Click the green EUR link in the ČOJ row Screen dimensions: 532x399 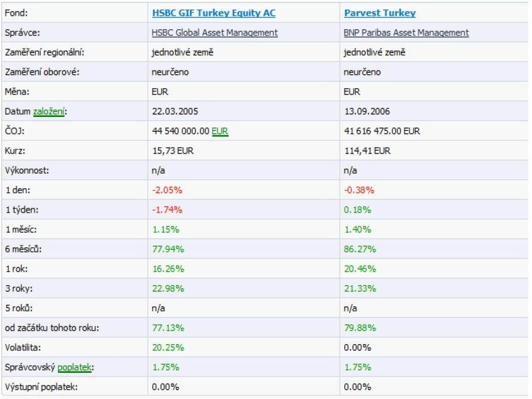click(220, 131)
